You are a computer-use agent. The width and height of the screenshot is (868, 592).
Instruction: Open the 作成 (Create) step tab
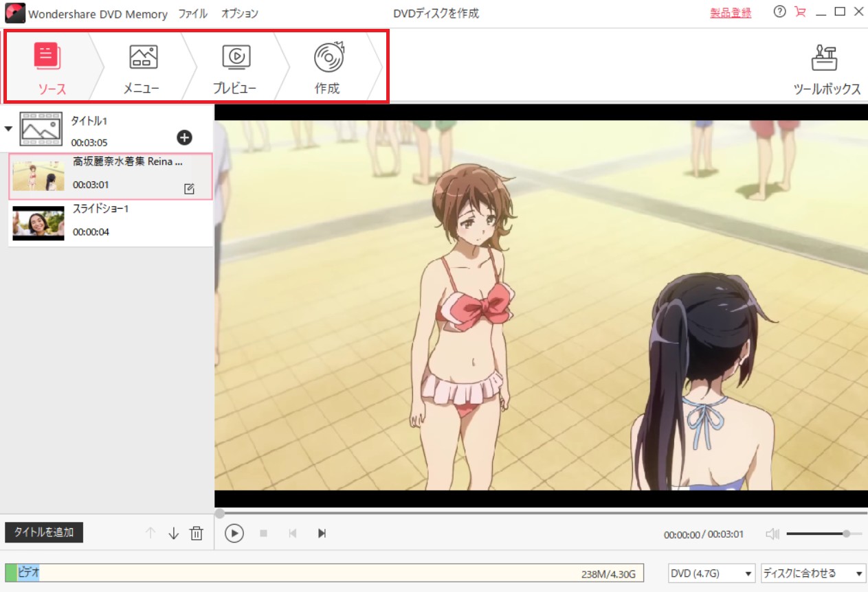328,68
